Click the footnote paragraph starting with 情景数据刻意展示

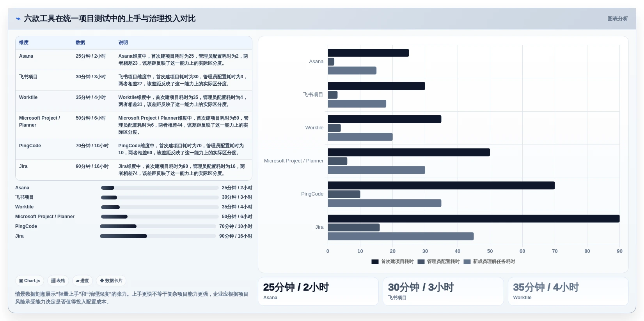(x=132, y=298)
